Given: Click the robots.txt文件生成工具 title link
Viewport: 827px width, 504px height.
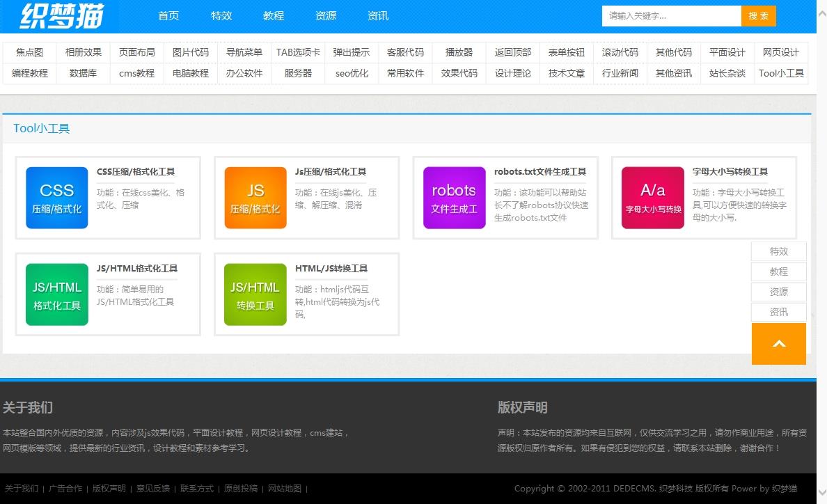Looking at the screenshot, I should coord(540,172).
